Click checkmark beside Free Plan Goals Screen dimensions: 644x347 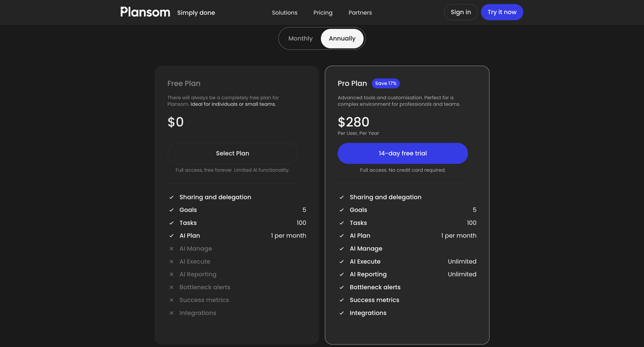click(171, 210)
